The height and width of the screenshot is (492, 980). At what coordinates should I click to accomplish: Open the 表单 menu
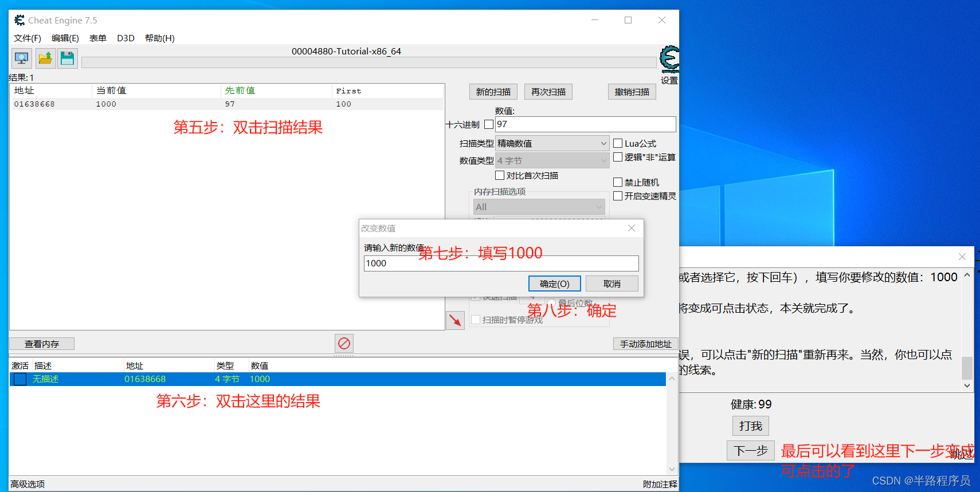pos(98,38)
